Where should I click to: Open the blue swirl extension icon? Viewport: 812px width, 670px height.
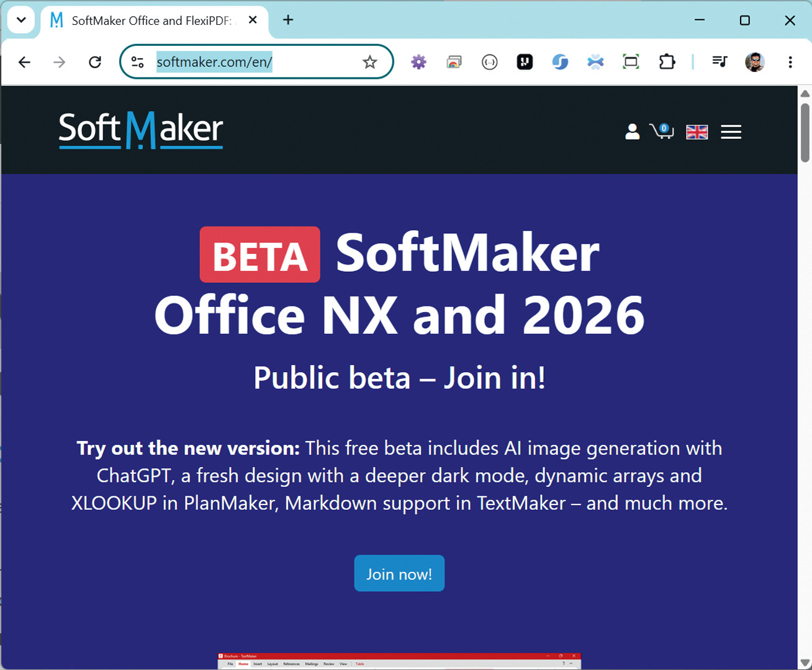(x=560, y=62)
